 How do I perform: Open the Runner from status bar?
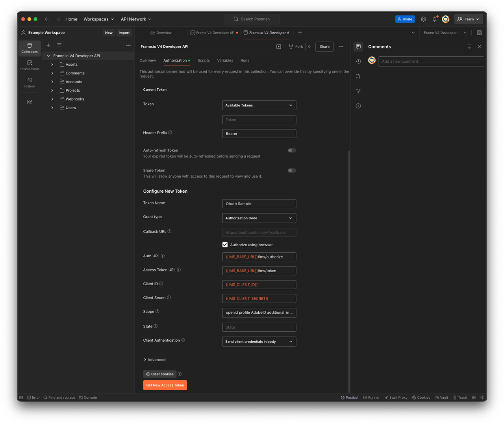click(371, 397)
